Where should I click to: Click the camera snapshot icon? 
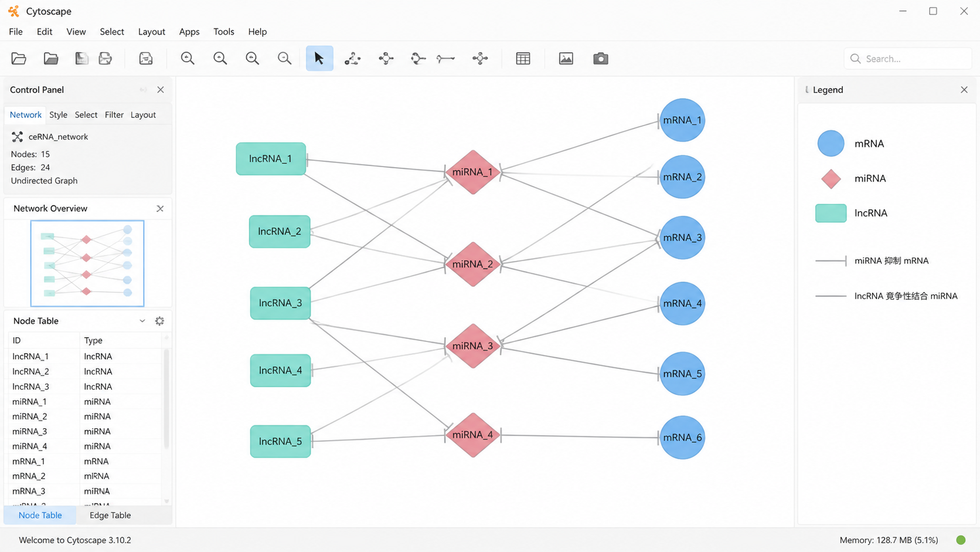tap(601, 59)
